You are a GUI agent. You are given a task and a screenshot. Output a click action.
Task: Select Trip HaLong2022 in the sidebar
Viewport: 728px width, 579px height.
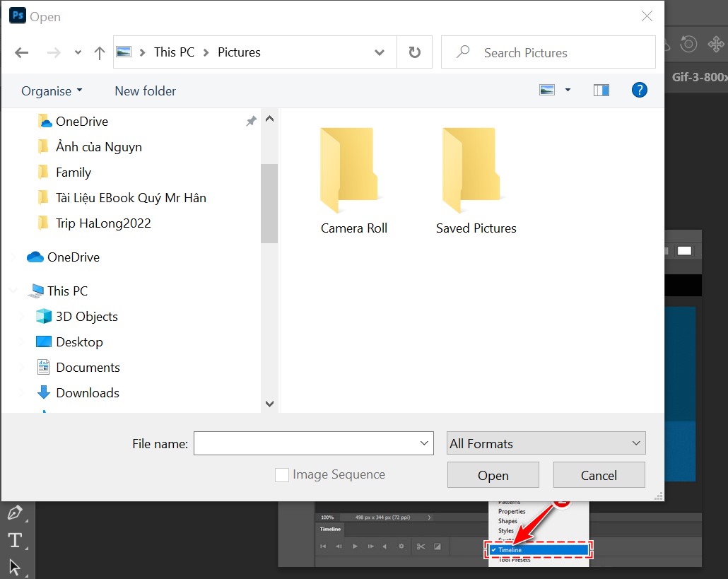(103, 223)
